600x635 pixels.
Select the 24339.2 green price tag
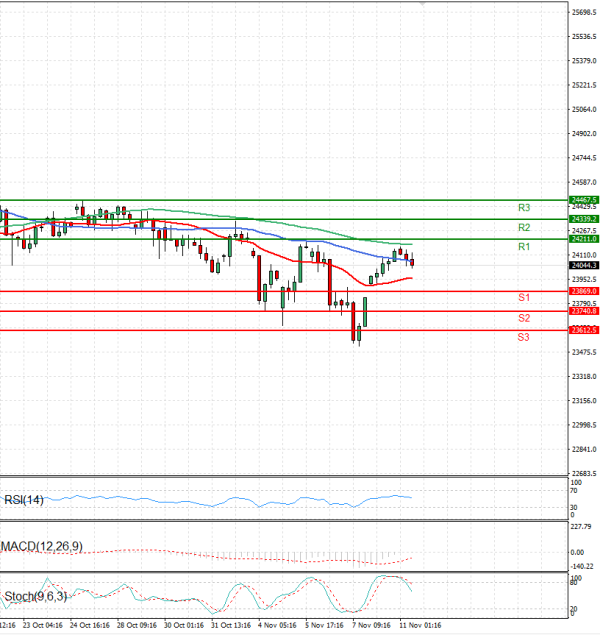point(584,219)
